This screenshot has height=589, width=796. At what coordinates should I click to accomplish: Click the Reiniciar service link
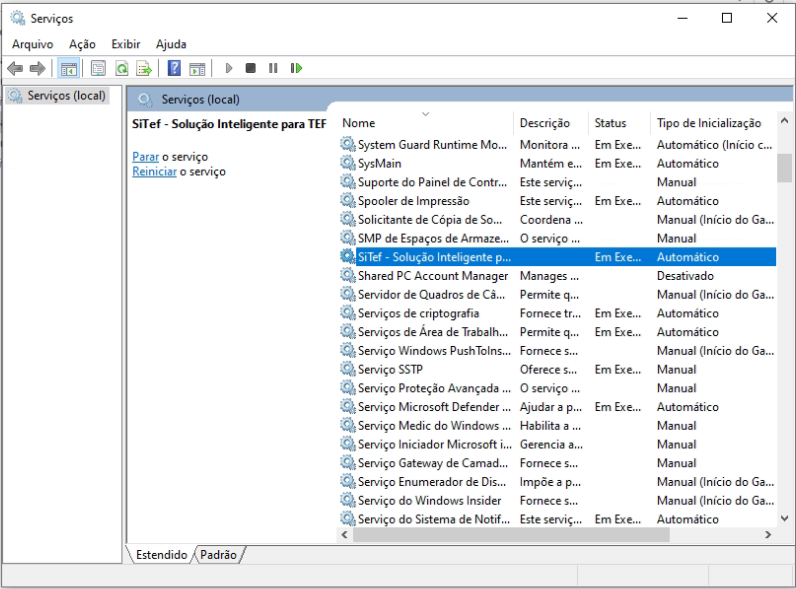154,172
